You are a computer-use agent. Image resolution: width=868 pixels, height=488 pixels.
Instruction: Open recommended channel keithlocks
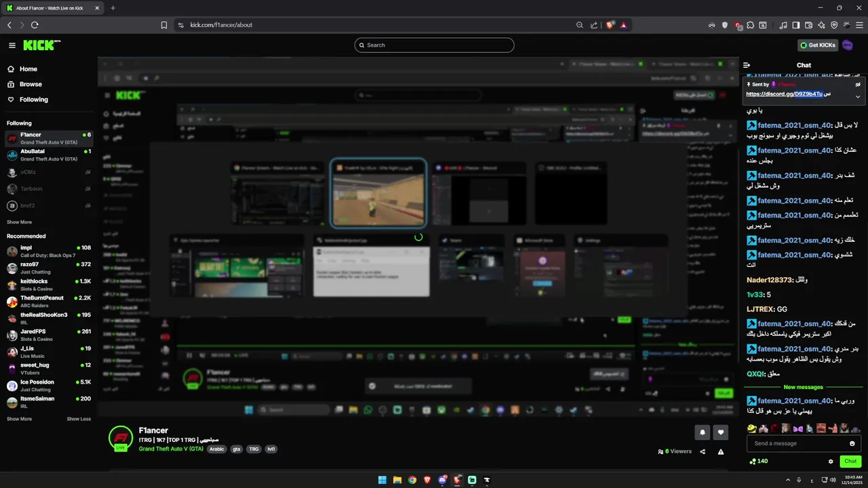pyautogui.click(x=49, y=285)
